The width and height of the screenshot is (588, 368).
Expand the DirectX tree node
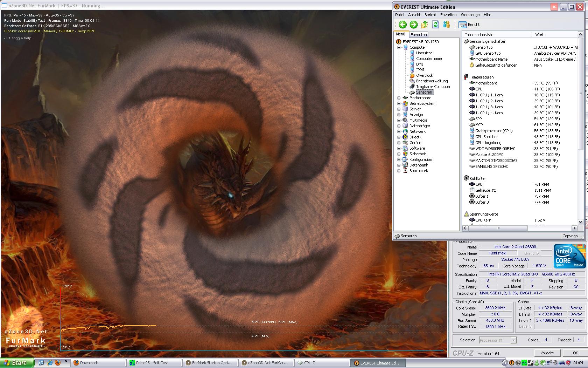coord(399,137)
